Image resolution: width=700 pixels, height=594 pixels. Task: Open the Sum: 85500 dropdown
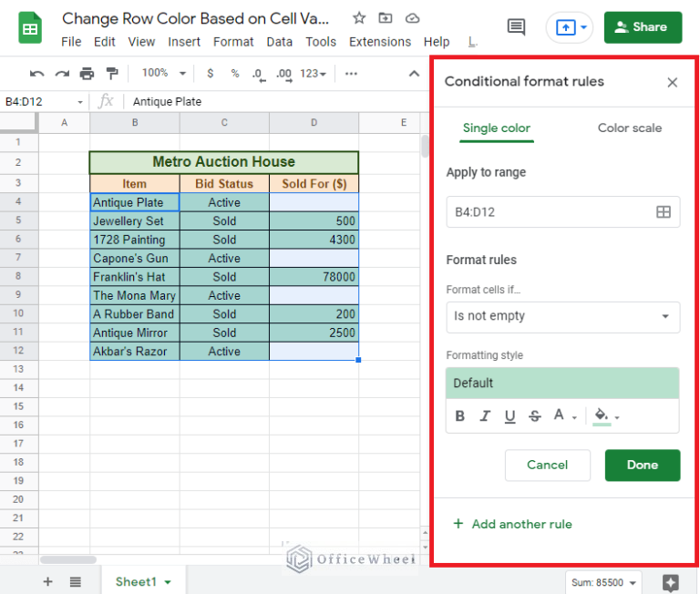tap(603, 582)
